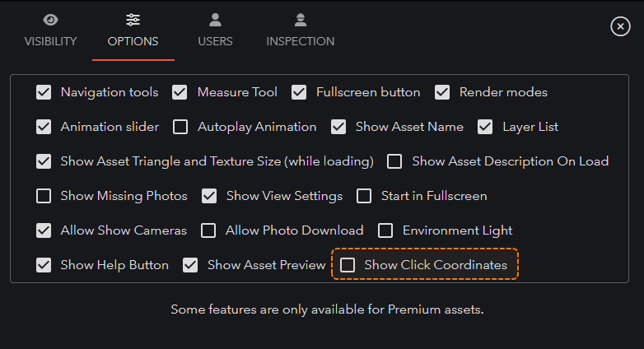Image resolution: width=644 pixels, height=349 pixels.
Task: Enable Start in Fullscreen option
Action: [x=364, y=196]
